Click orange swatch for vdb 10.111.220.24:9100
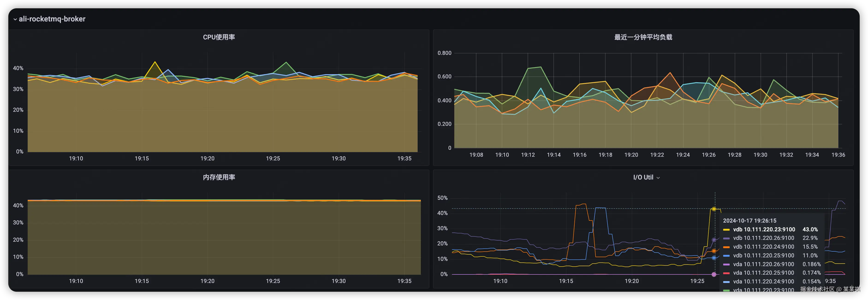This screenshot has height=300, width=868. click(726, 247)
